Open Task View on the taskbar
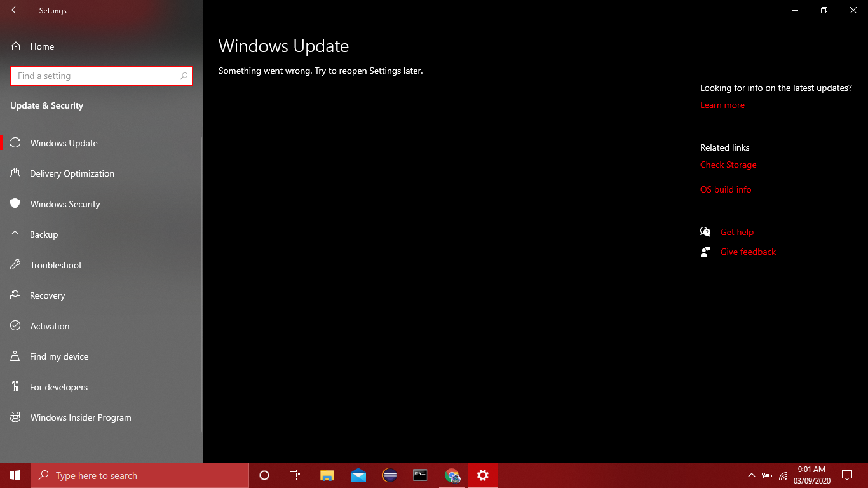This screenshot has width=868, height=488. click(x=295, y=475)
